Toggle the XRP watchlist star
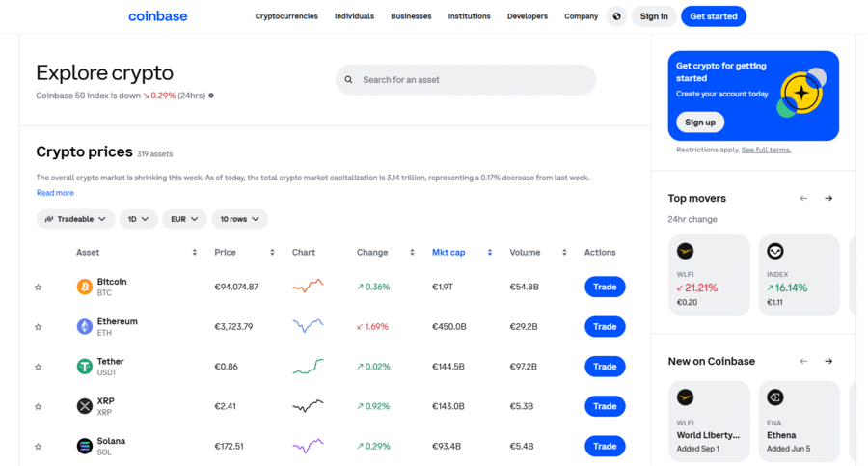 click(x=39, y=407)
